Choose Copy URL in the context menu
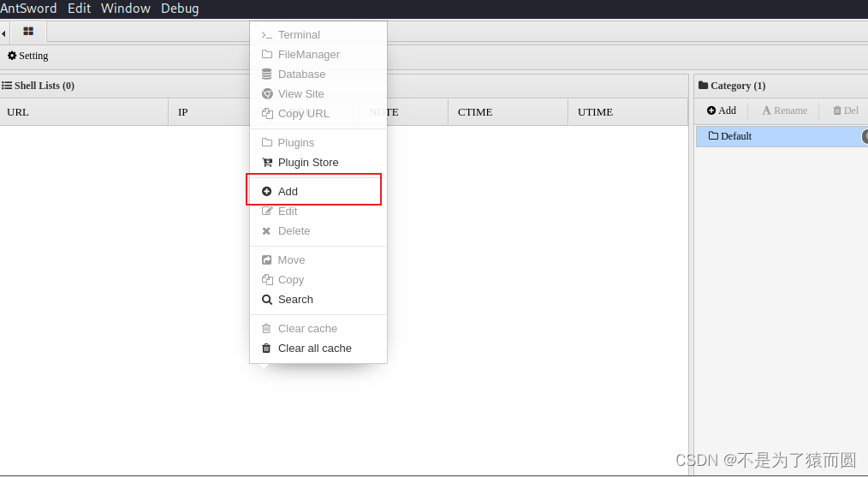This screenshot has height=477, width=868. [318, 114]
